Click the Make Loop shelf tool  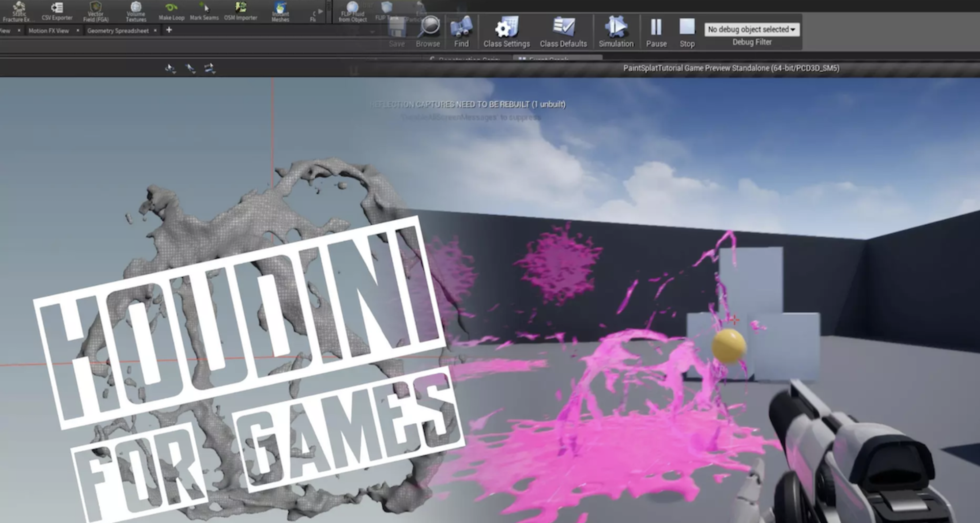[171, 11]
